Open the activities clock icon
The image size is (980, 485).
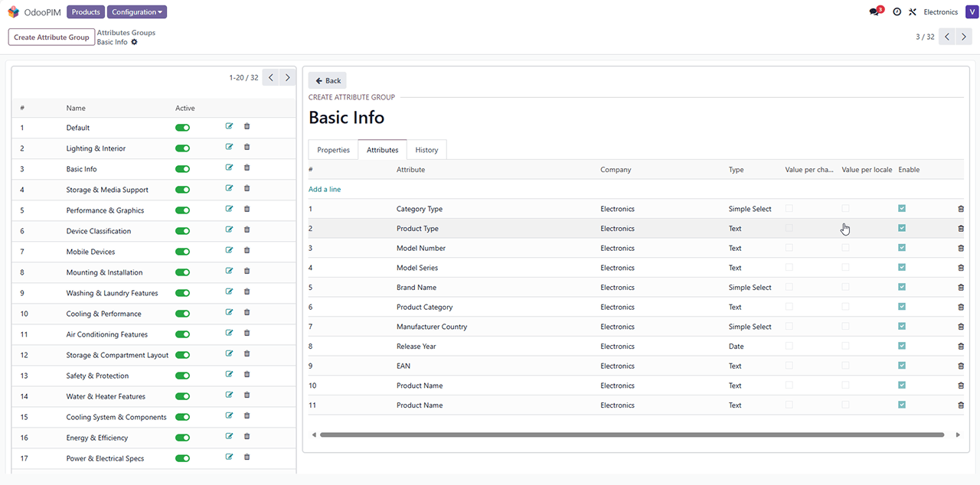[x=897, y=12]
